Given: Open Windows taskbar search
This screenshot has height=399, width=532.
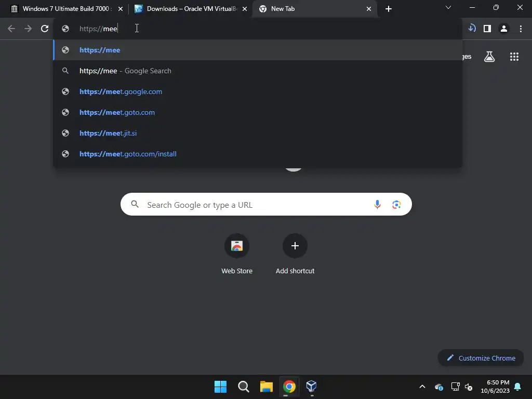Looking at the screenshot, I should 243,387.
